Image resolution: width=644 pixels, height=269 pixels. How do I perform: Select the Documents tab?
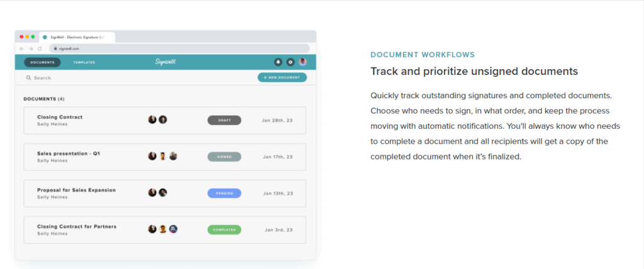tap(42, 62)
